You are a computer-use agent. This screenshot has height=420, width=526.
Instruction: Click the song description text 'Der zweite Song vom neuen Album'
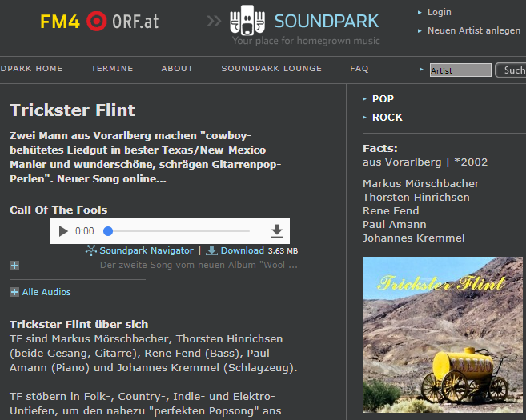pyautogui.click(x=199, y=265)
